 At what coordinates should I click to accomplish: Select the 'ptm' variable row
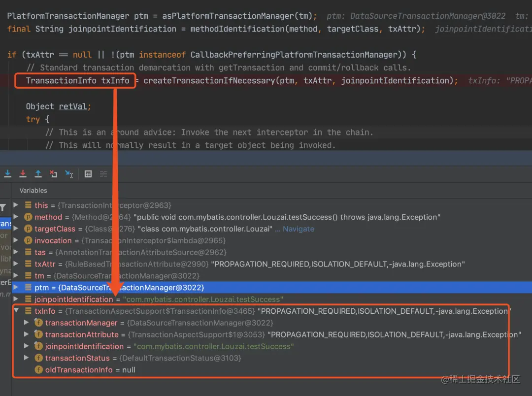272,288
